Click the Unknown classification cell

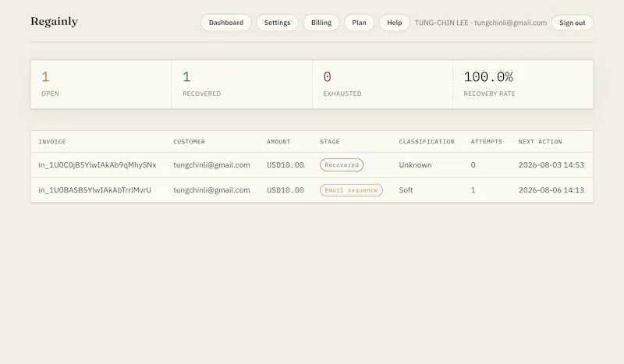point(415,165)
